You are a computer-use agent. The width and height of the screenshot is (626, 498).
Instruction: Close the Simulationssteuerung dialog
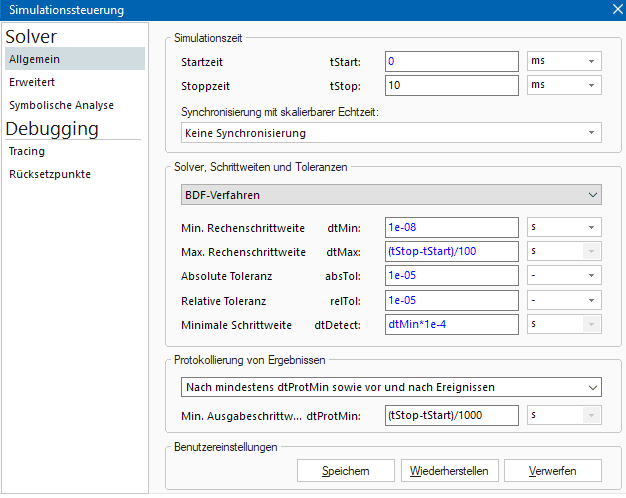pyautogui.click(x=616, y=10)
